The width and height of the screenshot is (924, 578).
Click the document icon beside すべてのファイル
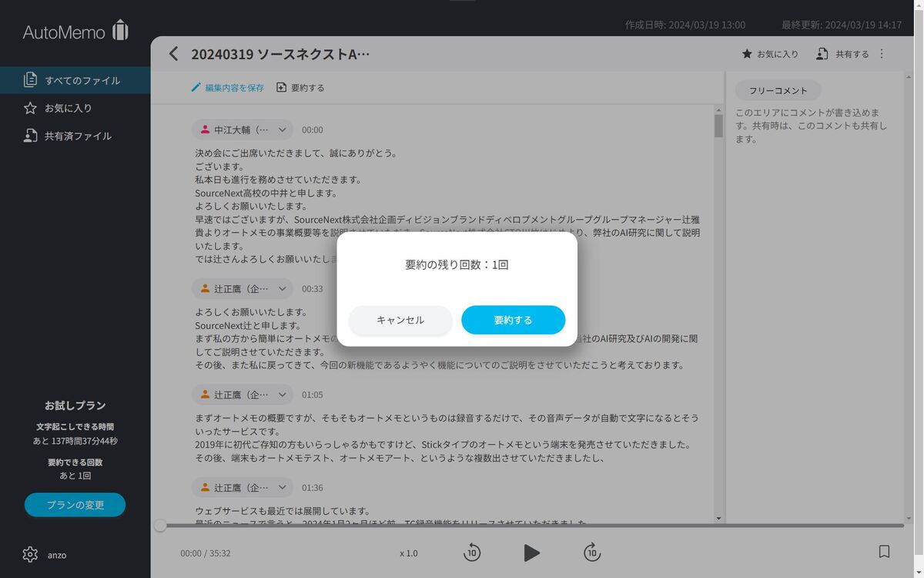click(30, 79)
